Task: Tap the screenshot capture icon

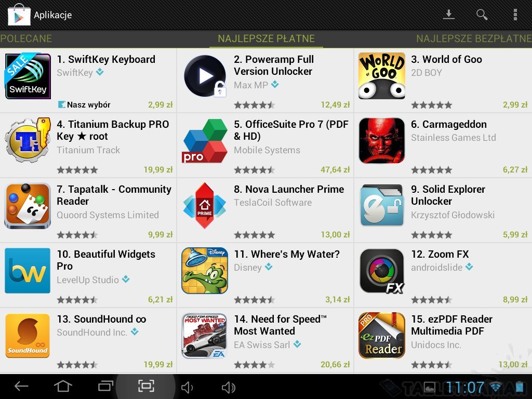Action: [146, 386]
